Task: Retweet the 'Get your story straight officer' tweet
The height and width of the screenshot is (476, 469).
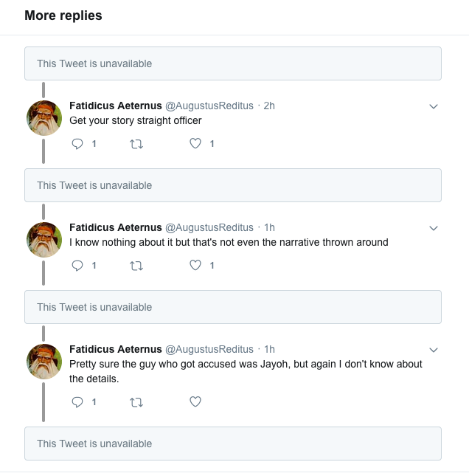Action: pyautogui.click(x=136, y=144)
